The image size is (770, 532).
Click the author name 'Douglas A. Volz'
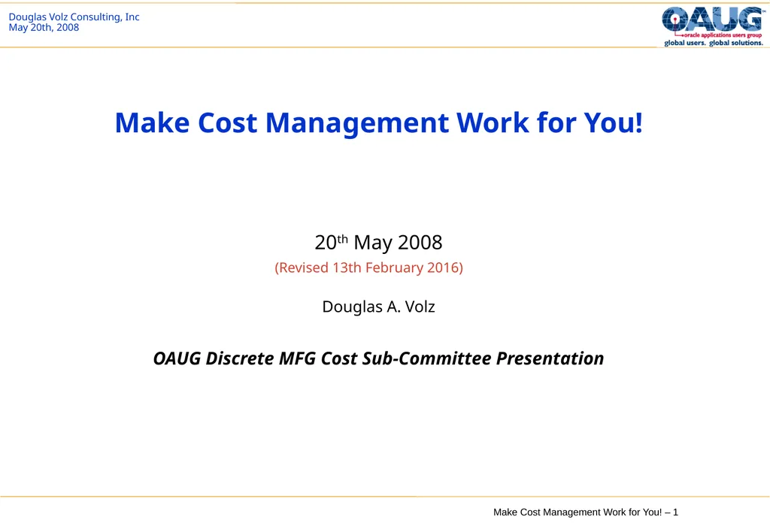click(x=379, y=307)
